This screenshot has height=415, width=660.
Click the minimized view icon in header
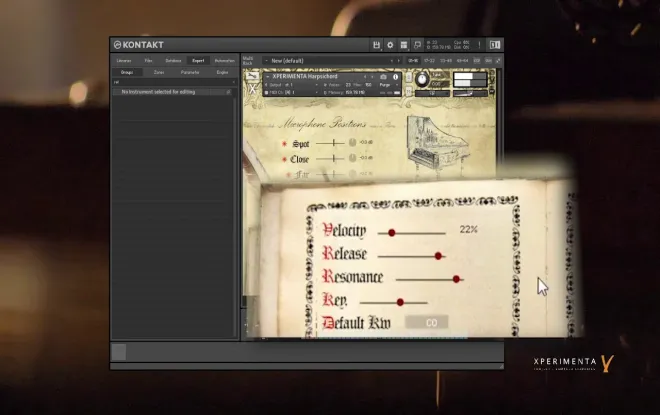coord(417,45)
